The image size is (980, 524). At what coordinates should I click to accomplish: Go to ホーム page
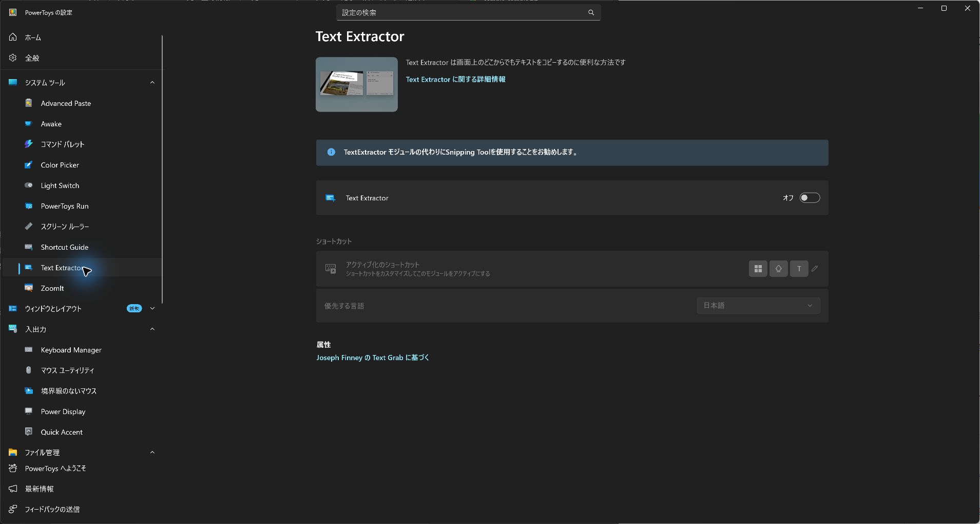(81, 37)
